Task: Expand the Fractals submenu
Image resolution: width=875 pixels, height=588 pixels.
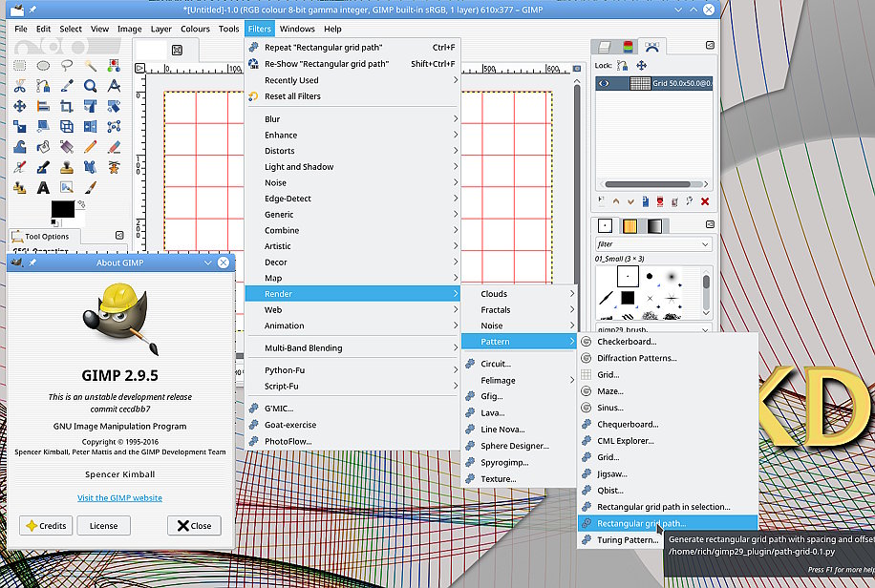Action: coord(519,309)
